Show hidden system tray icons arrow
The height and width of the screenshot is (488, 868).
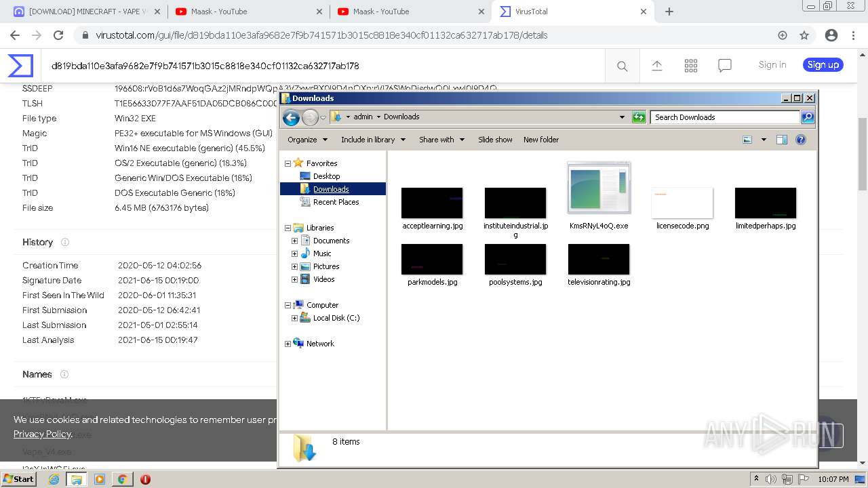pos(756,479)
